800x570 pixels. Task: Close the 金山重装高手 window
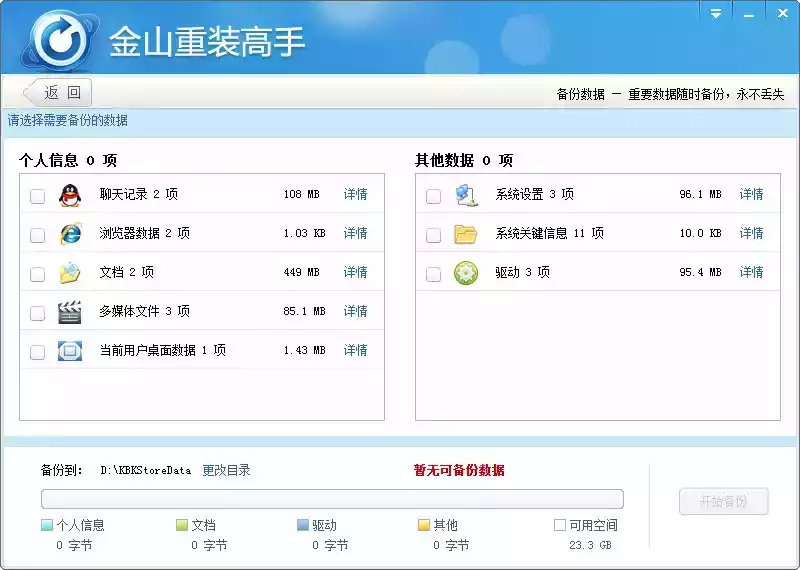coord(783,14)
